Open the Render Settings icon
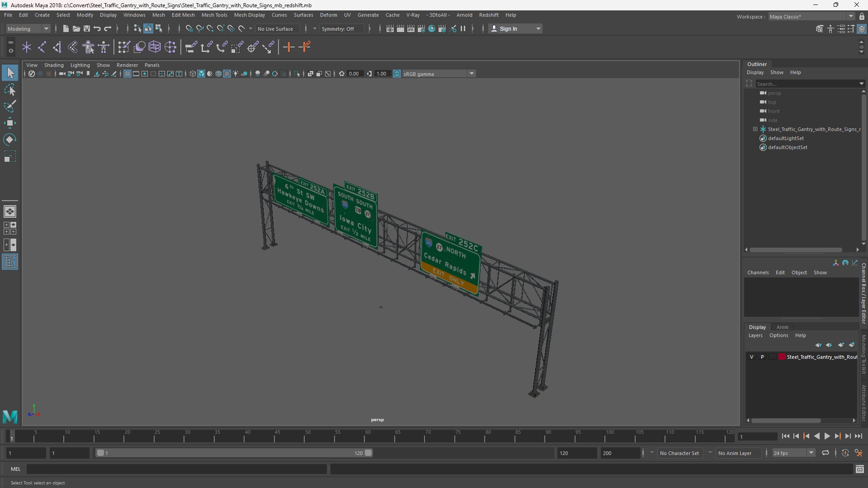Screen dimensions: 868x488 [421, 28]
